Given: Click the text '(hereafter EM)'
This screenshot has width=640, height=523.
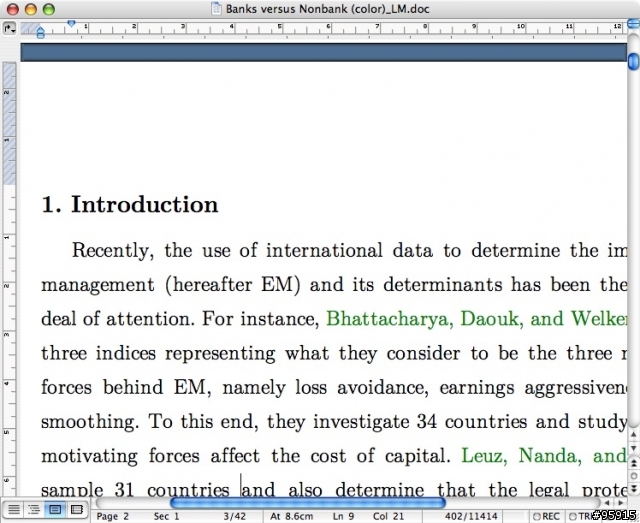Looking at the screenshot, I should pos(233,285).
